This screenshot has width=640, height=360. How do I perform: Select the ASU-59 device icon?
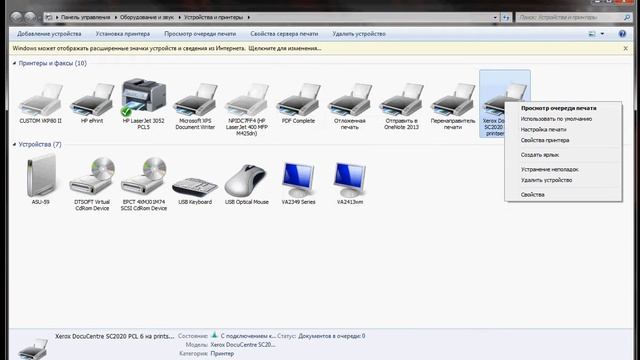tap(40, 177)
